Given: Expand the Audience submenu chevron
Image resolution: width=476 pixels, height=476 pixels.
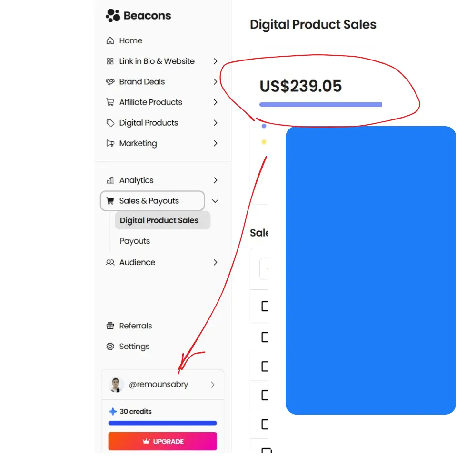Looking at the screenshot, I should pos(215,262).
